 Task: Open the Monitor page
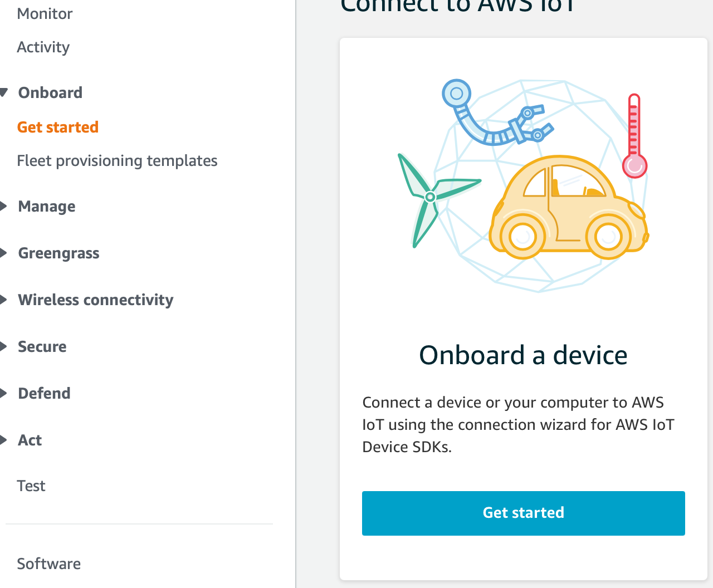click(x=45, y=14)
